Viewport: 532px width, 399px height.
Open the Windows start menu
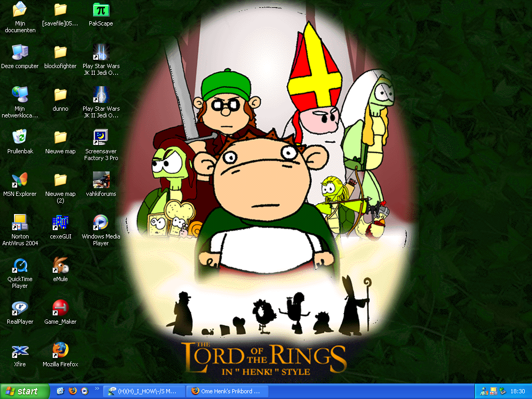point(24,391)
